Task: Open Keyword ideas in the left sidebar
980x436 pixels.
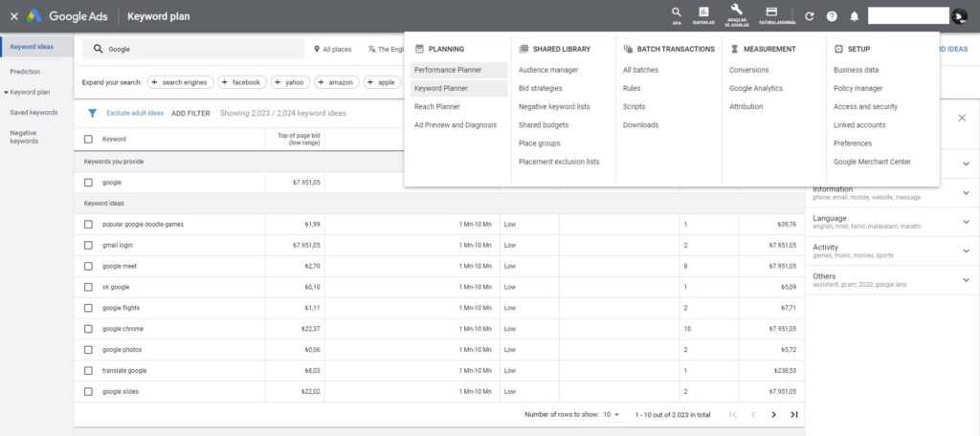Action: coord(32,47)
